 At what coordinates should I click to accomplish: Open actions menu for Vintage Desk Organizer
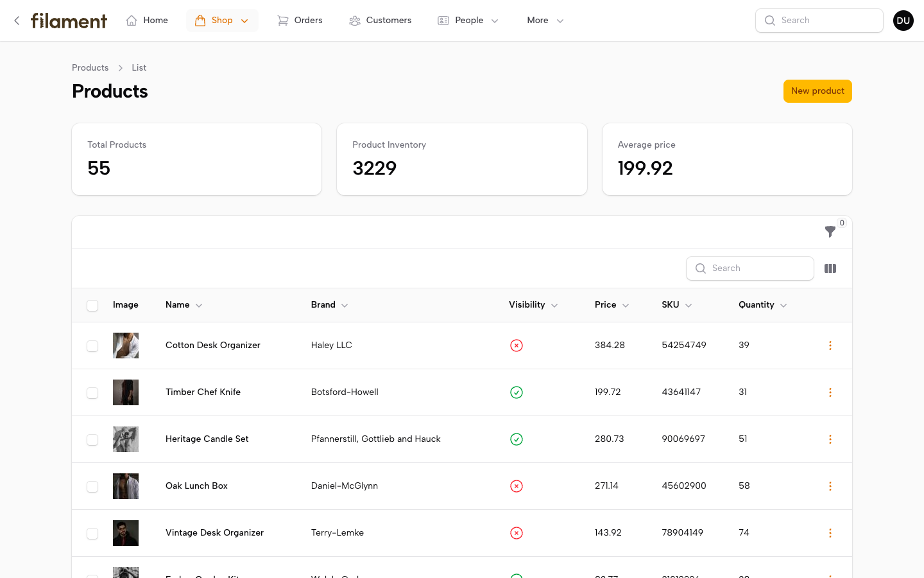pos(830,533)
